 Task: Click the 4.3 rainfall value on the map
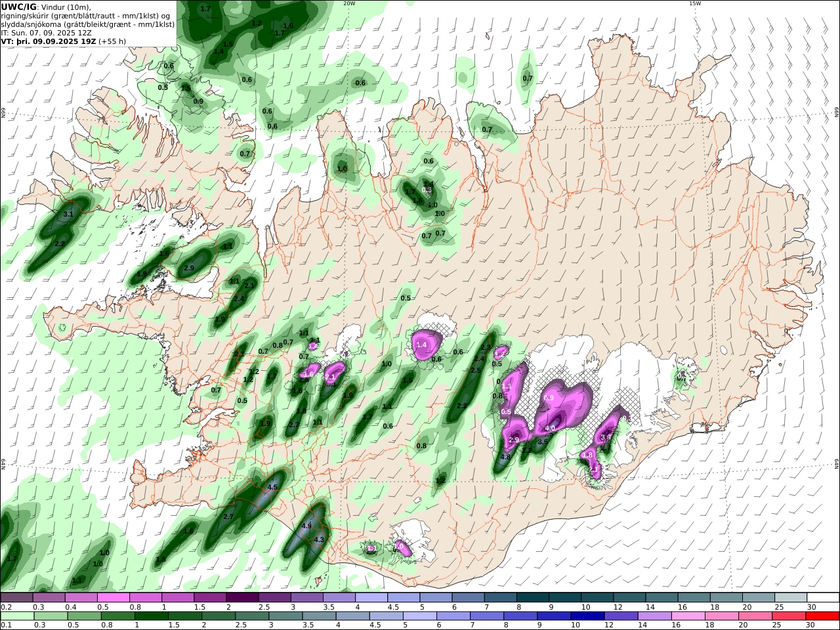click(320, 539)
